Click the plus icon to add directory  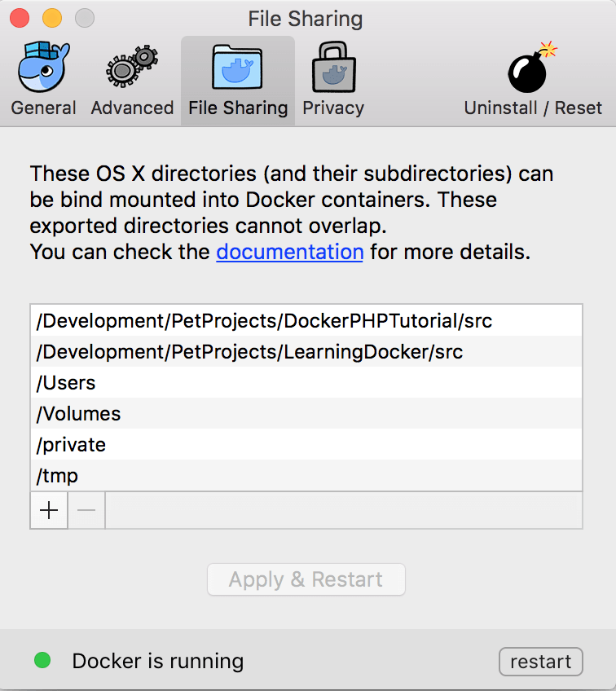[49, 510]
